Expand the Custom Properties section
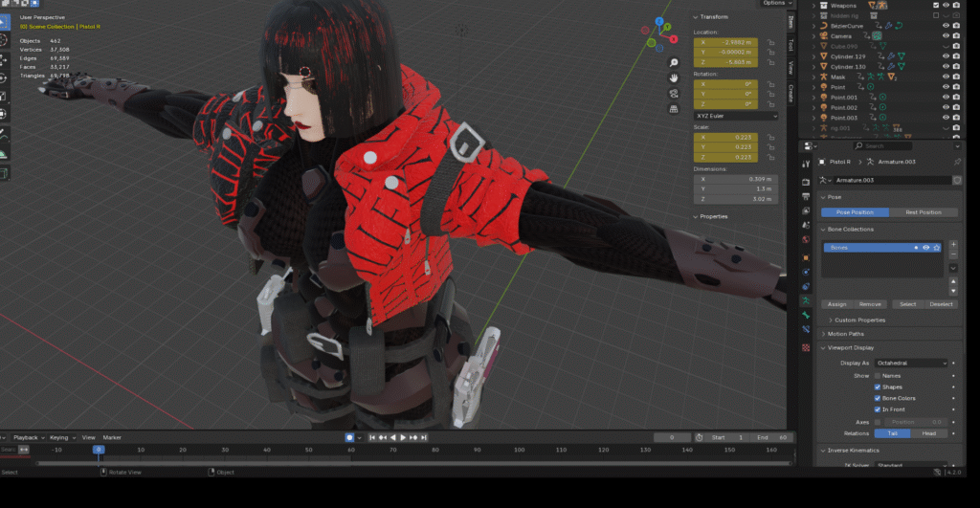This screenshot has height=508, width=980. click(858, 320)
